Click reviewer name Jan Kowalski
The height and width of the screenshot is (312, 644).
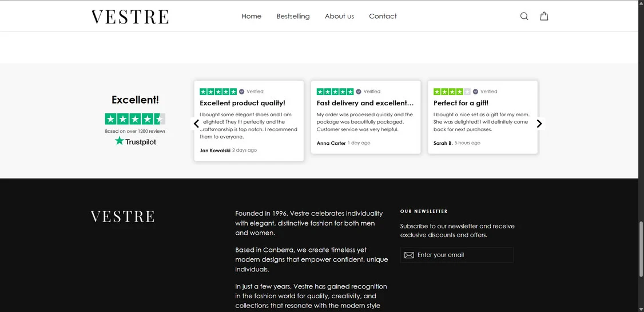[215, 151]
